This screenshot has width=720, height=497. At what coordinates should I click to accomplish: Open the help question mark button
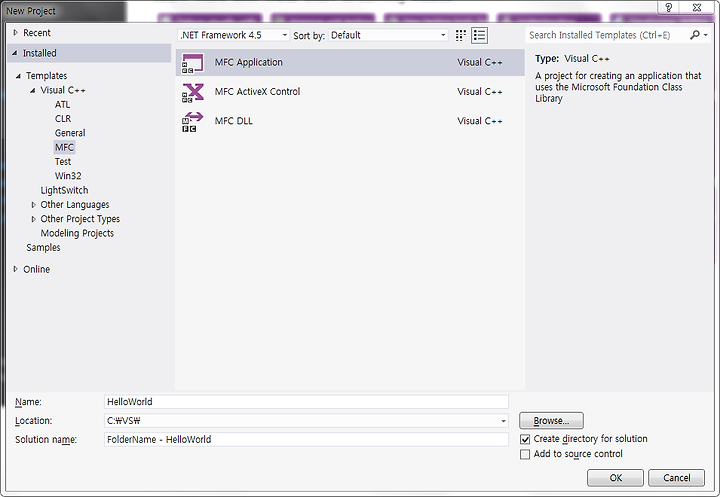pos(669,7)
